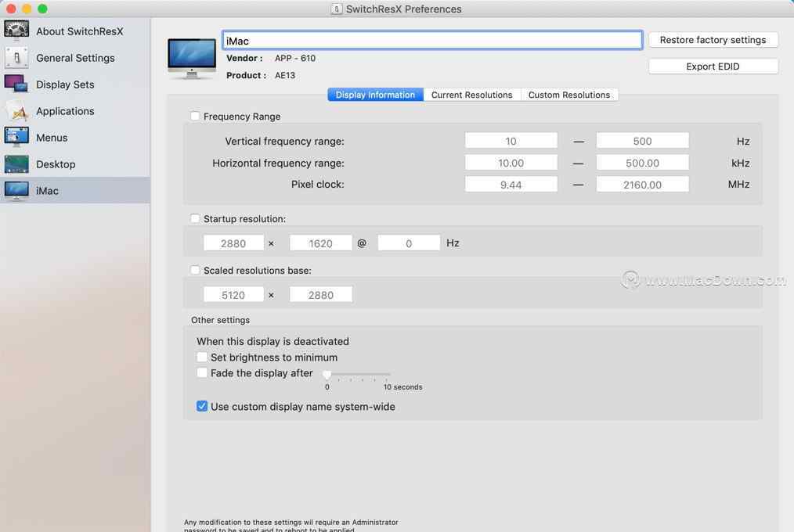The height and width of the screenshot is (532, 794).
Task: Click Restore factory settings button
Action: point(713,40)
